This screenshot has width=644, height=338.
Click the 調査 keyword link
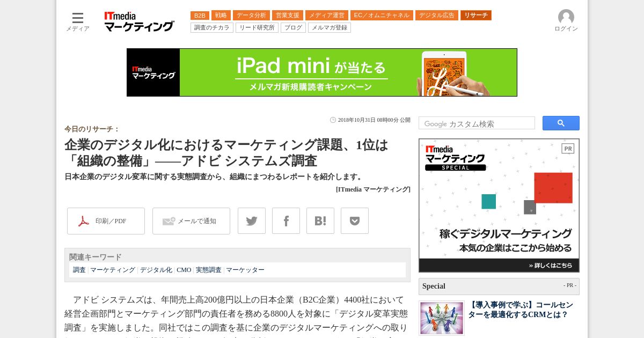[x=79, y=270]
